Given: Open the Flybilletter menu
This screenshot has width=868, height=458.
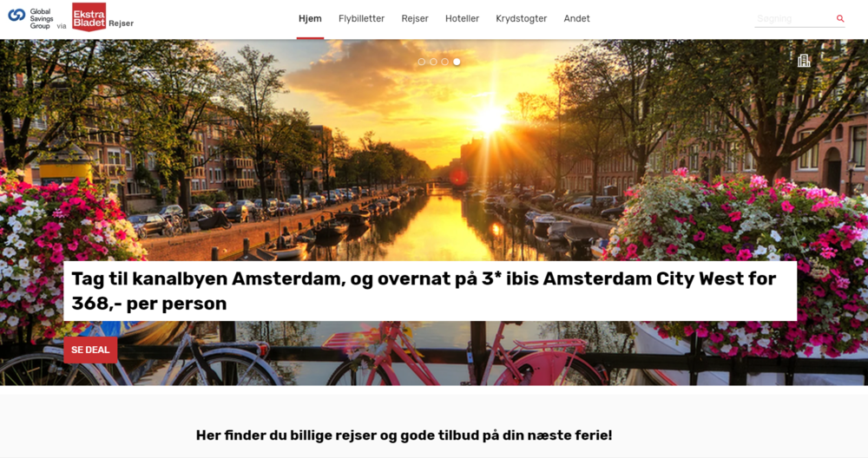Looking at the screenshot, I should [361, 19].
